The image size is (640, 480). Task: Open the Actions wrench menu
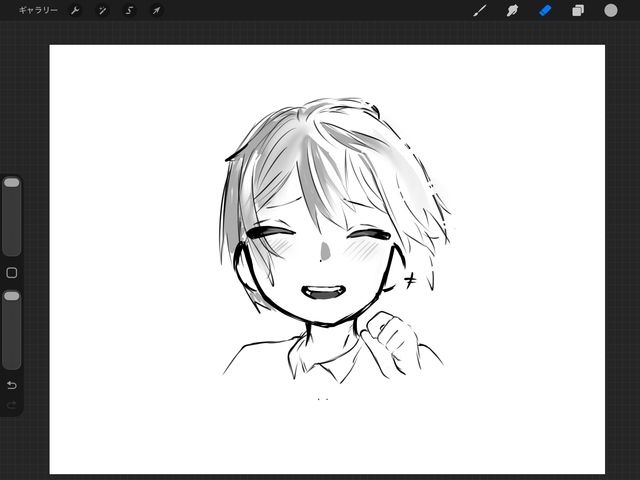75,10
